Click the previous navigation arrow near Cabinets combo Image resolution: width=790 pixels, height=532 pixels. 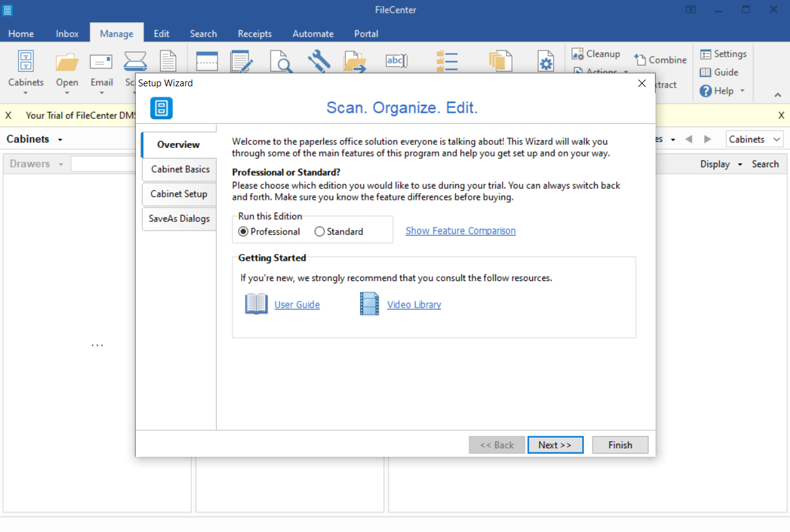(x=689, y=139)
